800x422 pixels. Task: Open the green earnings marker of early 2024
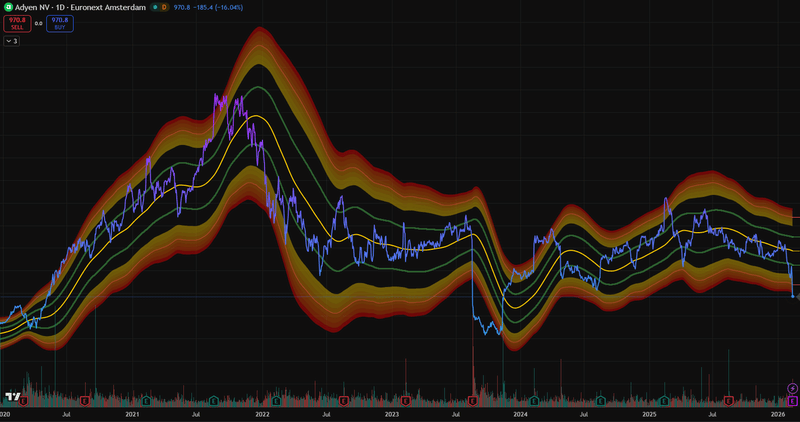[534, 401]
